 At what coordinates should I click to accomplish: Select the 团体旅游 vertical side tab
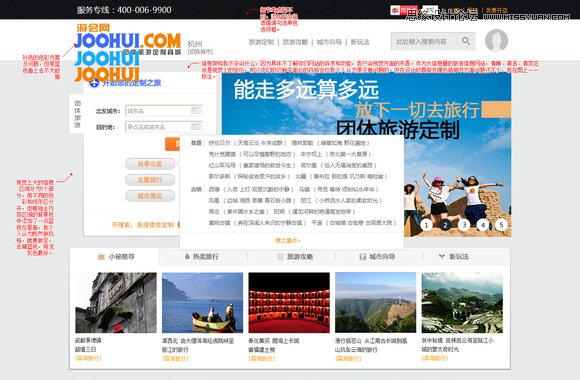(77, 114)
